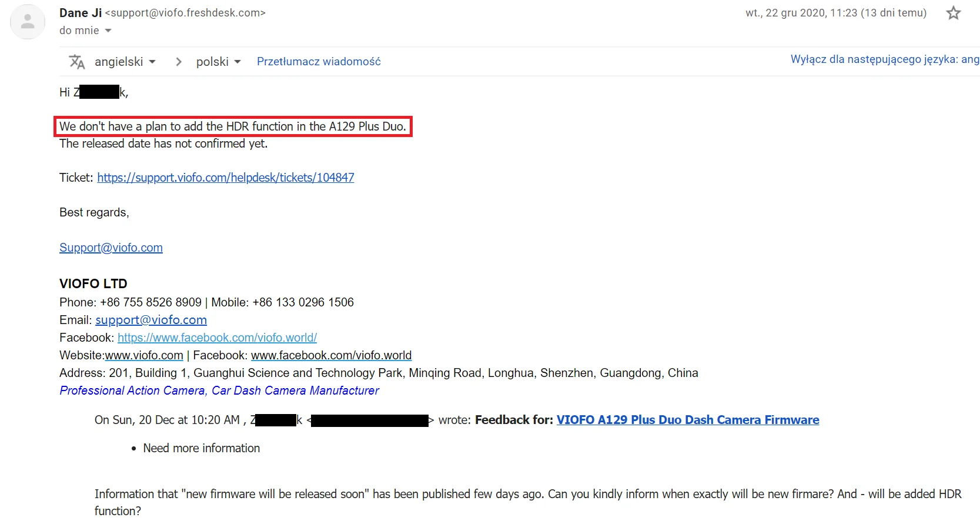Click the phone number line in signature
This screenshot has height=524, width=980.
[x=206, y=302]
